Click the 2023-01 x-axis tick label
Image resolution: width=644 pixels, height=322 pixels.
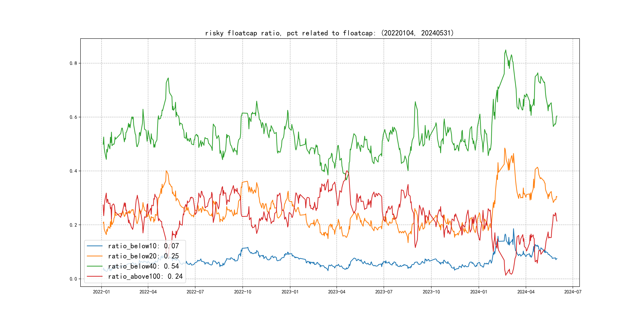point(290,292)
